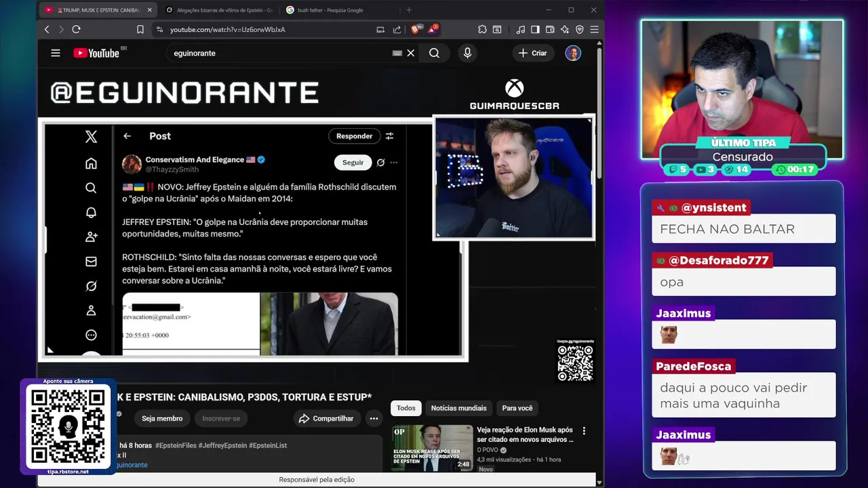Click the Seguir button in the tweet

click(x=353, y=163)
